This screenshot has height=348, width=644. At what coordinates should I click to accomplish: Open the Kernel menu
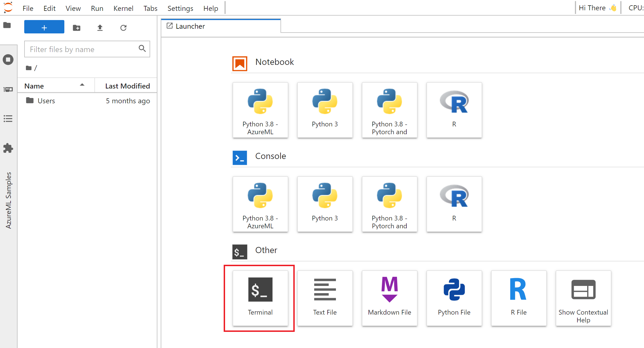click(123, 8)
